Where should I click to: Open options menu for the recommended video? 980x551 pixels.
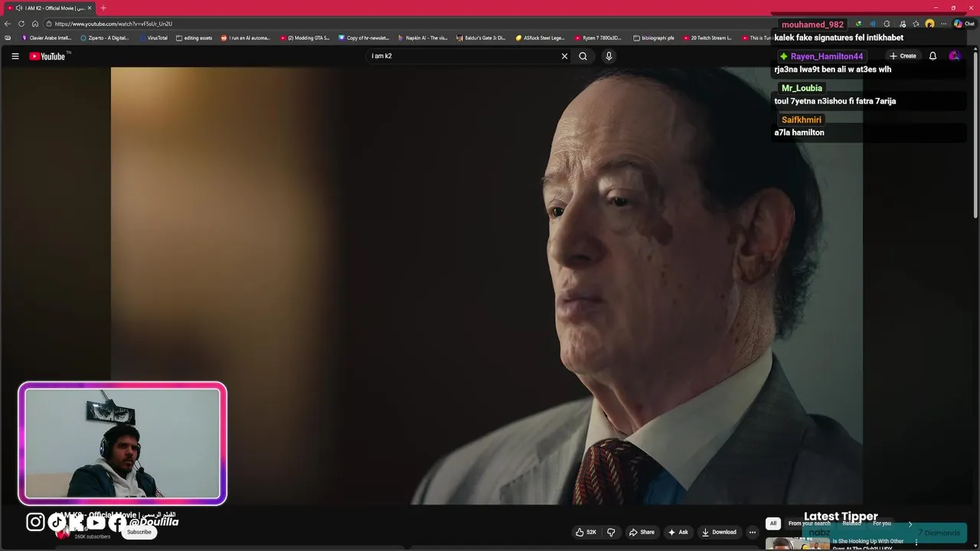[x=916, y=543]
